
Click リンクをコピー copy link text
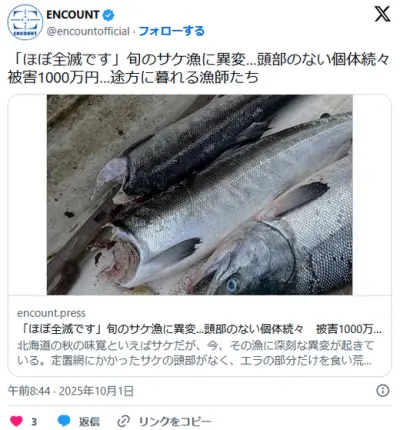click(x=175, y=422)
